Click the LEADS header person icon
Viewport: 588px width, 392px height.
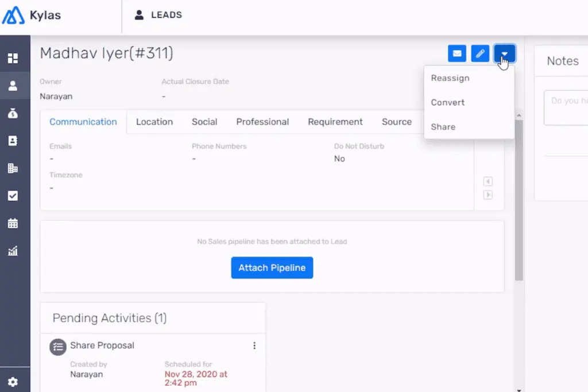[x=139, y=15]
